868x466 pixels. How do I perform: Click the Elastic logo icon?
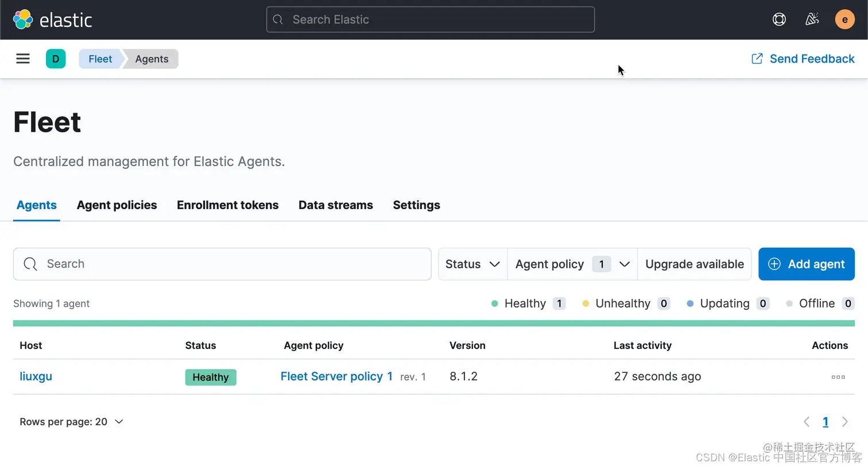(23, 20)
